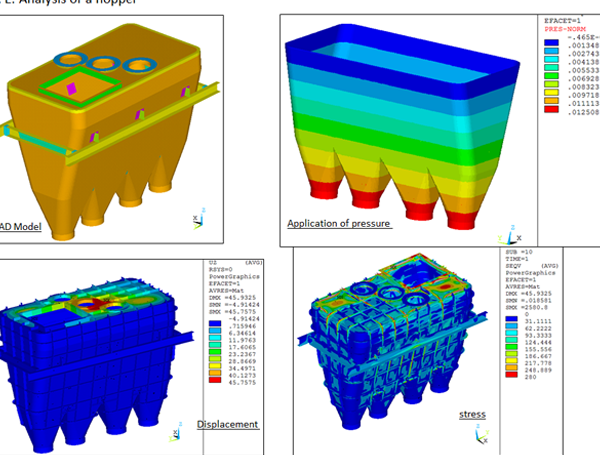The image size is (600, 455).
Task: Click the axis triad in the CAD Model panel
Action: point(196,219)
